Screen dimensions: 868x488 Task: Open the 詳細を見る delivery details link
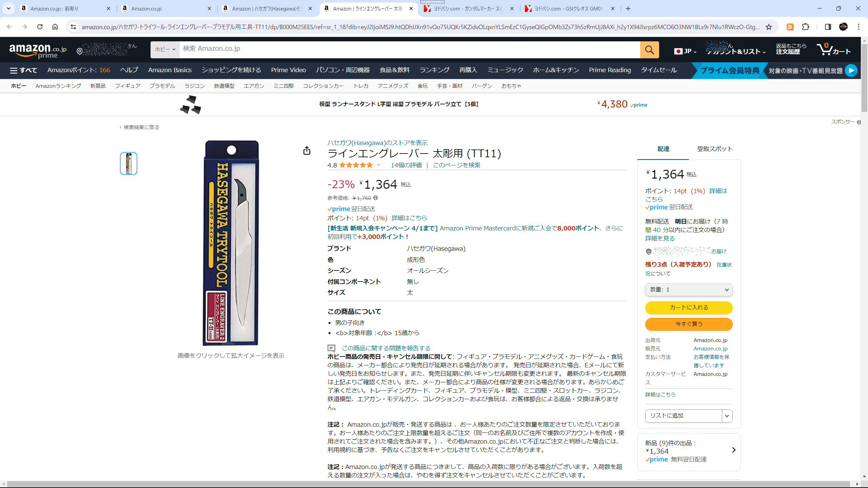click(660, 238)
